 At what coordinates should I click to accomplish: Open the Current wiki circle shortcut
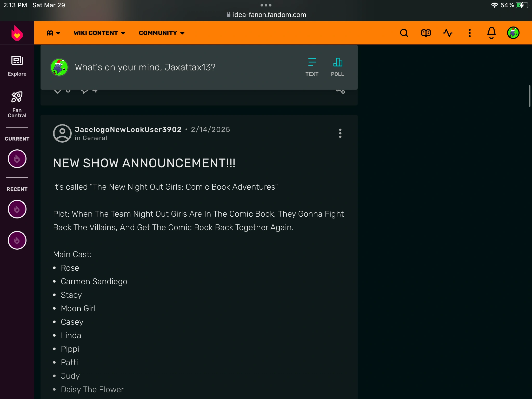17,159
